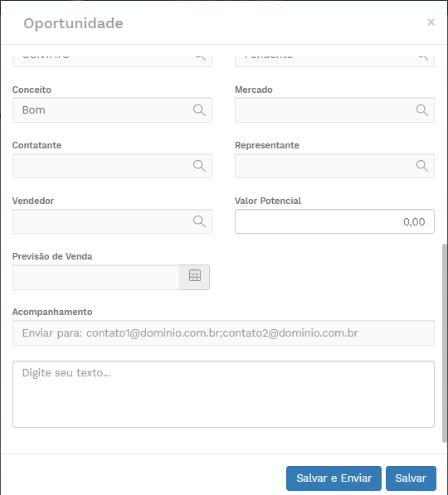
Task: Focus the Valor Potencial input
Action: [334, 221]
